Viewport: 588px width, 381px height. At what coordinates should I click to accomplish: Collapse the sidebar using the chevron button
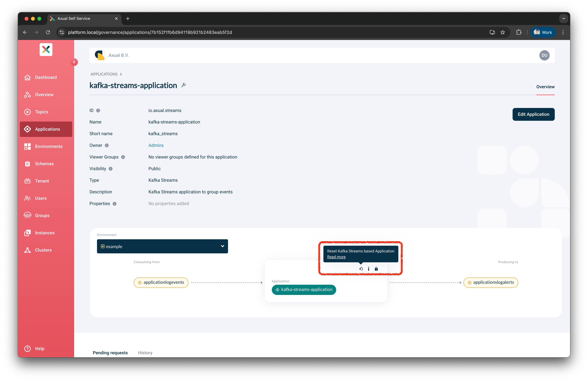pyautogui.click(x=74, y=62)
